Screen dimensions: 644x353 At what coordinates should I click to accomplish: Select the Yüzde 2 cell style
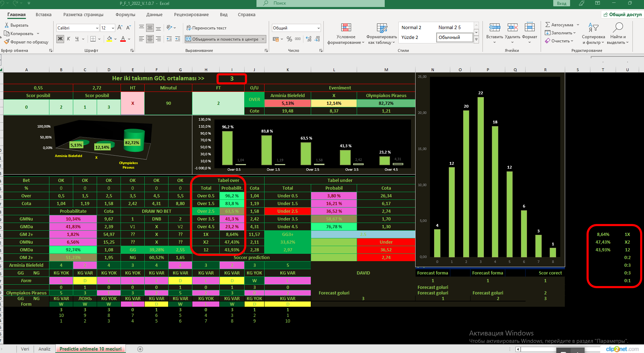pyautogui.click(x=410, y=37)
